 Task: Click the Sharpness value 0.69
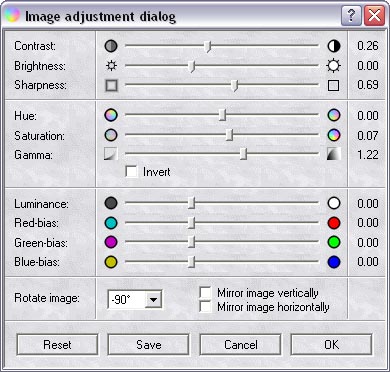(368, 85)
